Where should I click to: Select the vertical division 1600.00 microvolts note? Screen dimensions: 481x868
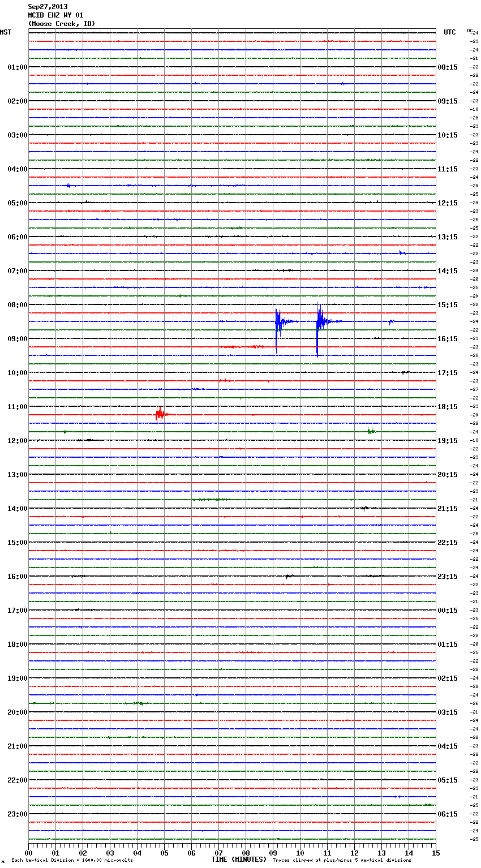click(72, 860)
